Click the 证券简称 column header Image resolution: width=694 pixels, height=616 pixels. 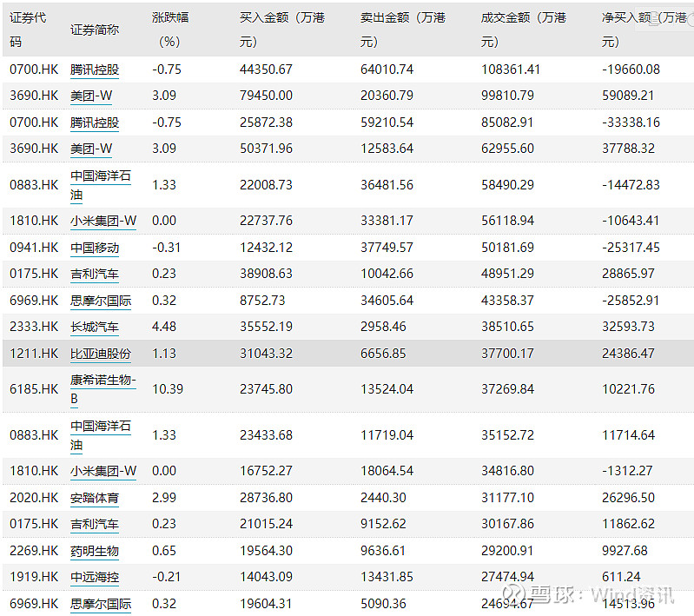95,30
